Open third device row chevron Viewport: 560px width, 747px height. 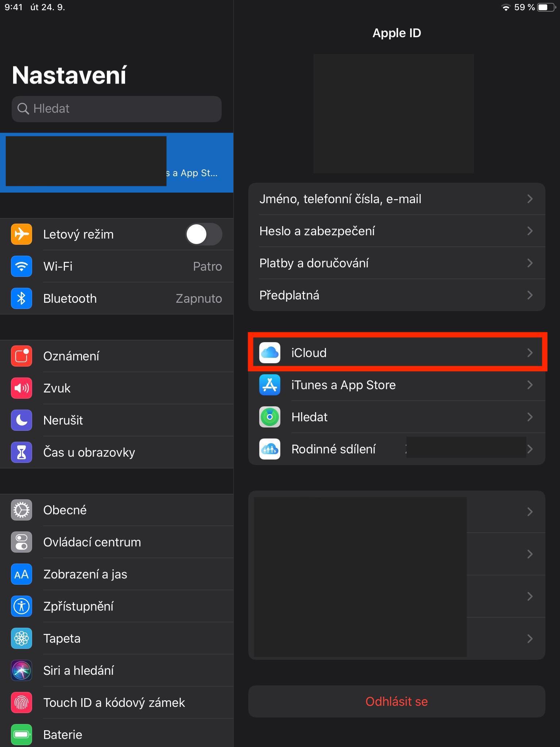(x=530, y=596)
